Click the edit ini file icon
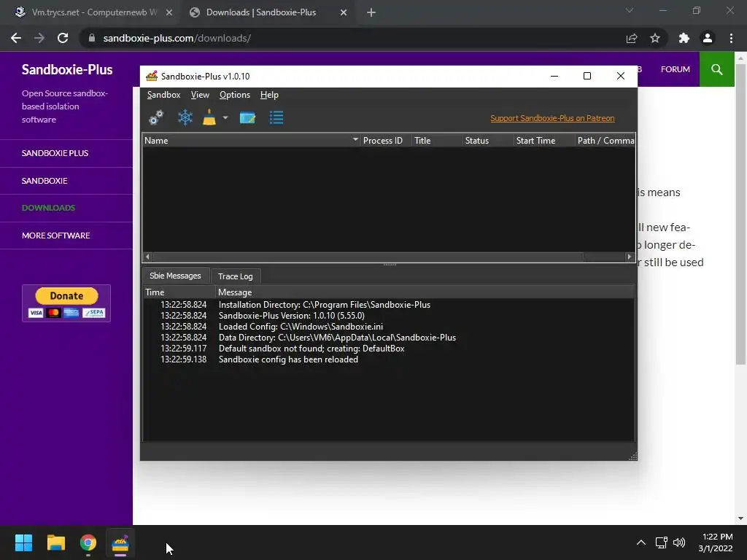Screen dimensions: 747x560 click(x=247, y=117)
